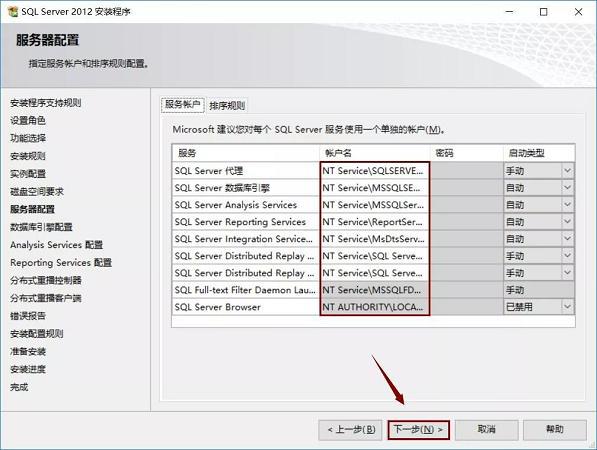Click 实例配置 step in sidebar
Screen dimensions: 597x450
[28, 174]
